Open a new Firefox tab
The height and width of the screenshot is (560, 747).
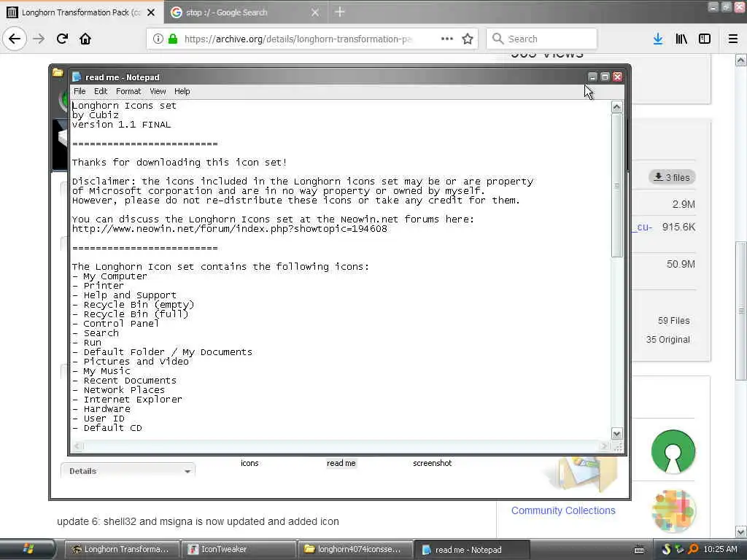340,12
